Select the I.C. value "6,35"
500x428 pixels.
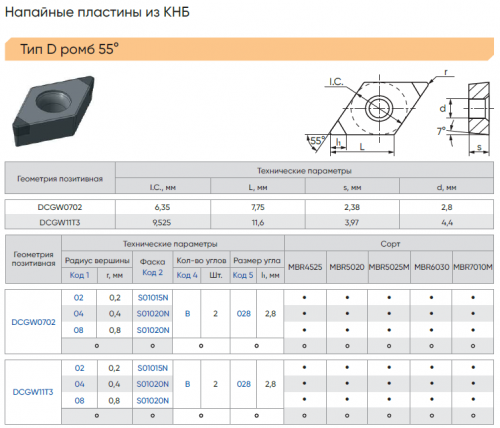tap(162, 207)
